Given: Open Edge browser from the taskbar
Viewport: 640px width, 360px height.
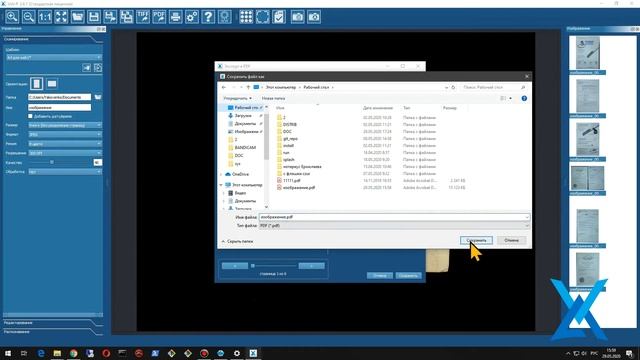Looking at the screenshot, I should (x=41, y=353).
